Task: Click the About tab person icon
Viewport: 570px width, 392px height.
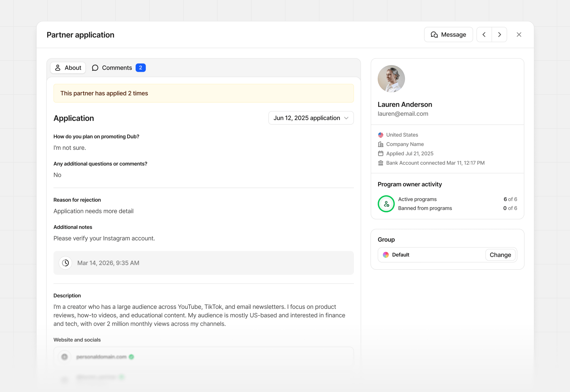Action: 58,68
